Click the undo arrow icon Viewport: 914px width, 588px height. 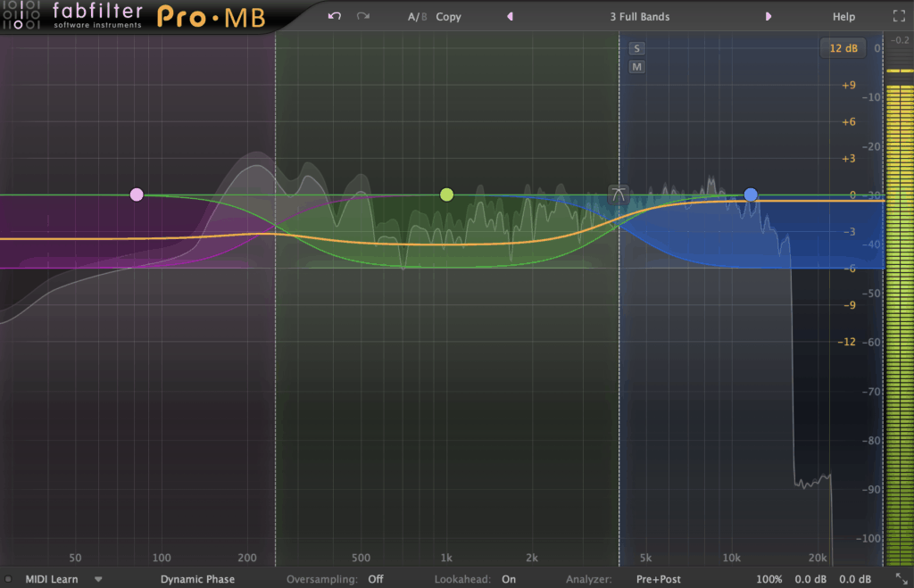pos(334,16)
